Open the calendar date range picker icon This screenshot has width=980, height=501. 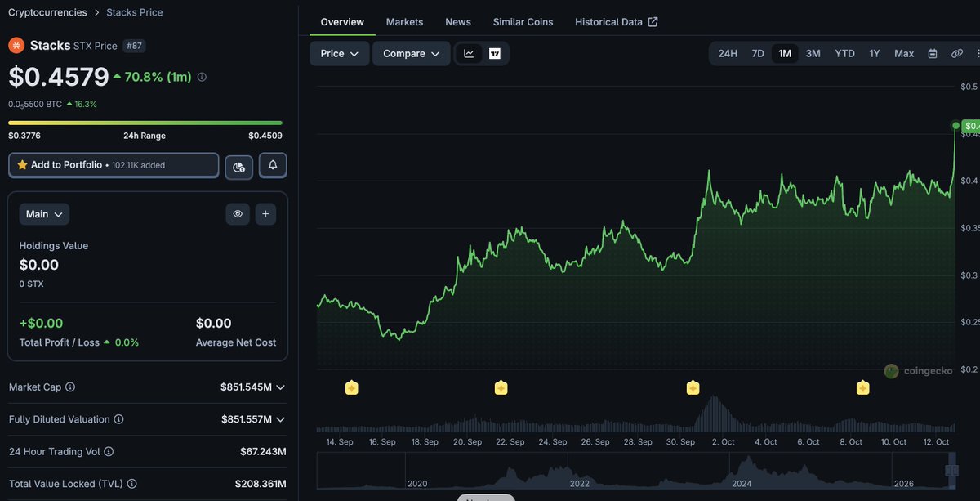[933, 54]
